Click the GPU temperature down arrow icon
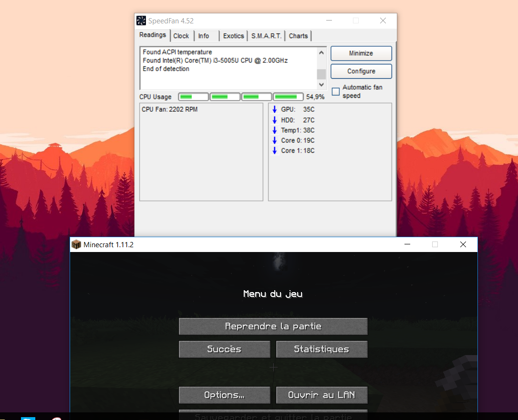 275,109
